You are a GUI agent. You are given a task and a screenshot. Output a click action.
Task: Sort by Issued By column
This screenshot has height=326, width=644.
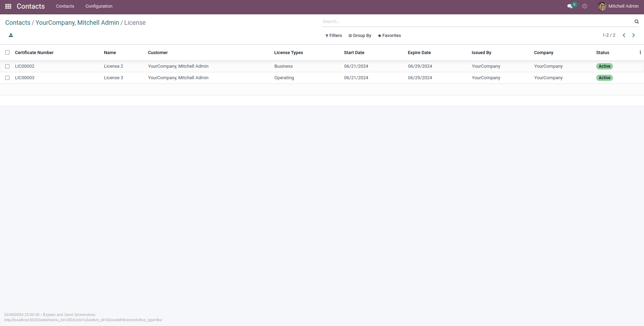[x=481, y=53]
